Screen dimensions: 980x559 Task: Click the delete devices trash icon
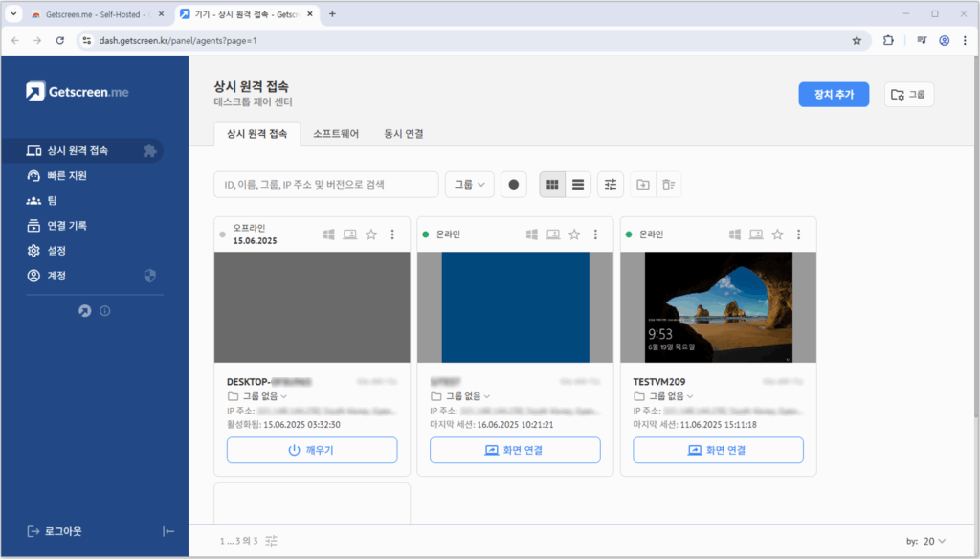coord(669,185)
